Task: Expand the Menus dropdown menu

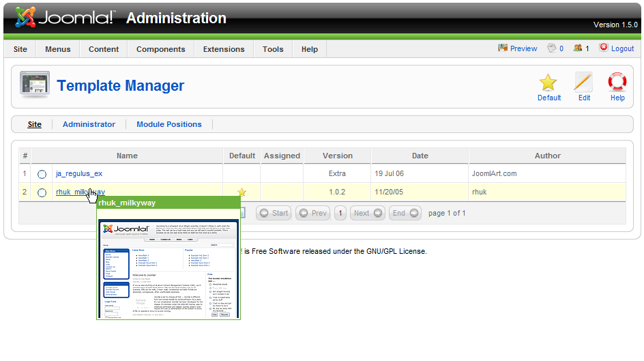Action: (58, 49)
